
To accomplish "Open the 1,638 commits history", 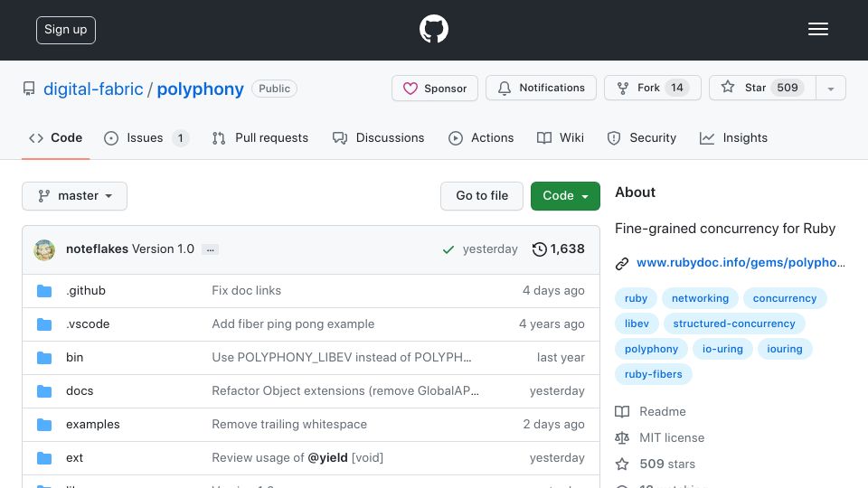I will coord(558,249).
